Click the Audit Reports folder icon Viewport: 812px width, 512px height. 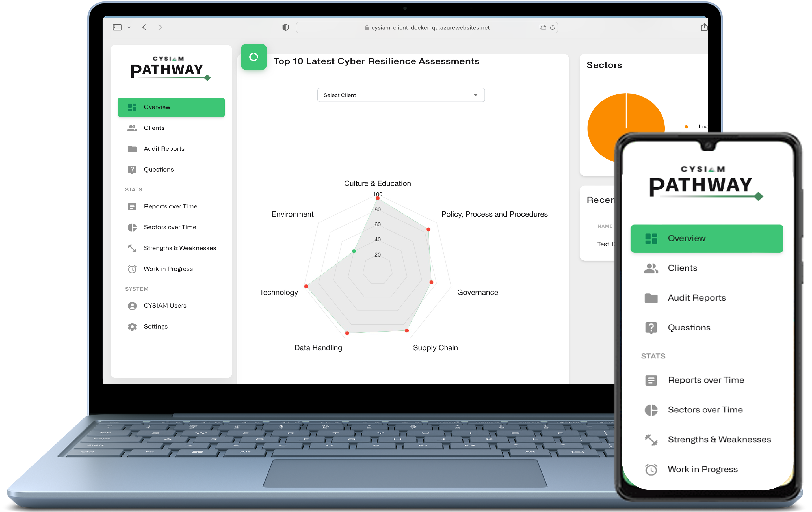[x=132, y=149]
